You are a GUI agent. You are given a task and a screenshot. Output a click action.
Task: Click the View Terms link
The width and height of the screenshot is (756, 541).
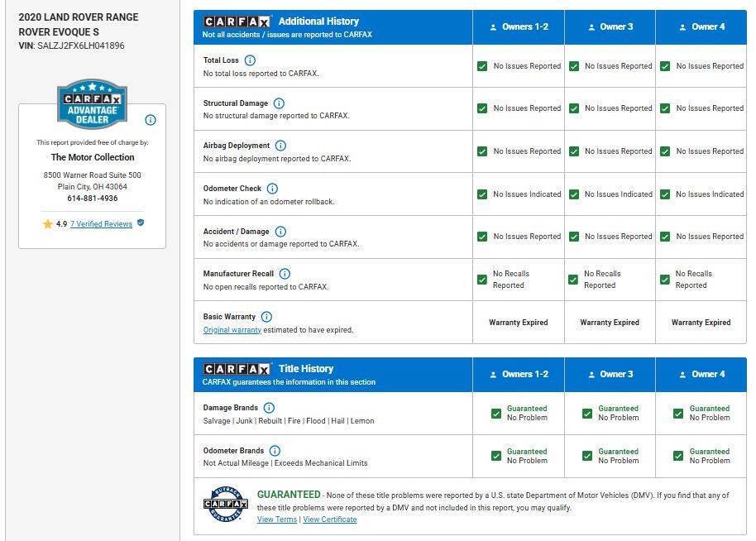pos(277,519)
